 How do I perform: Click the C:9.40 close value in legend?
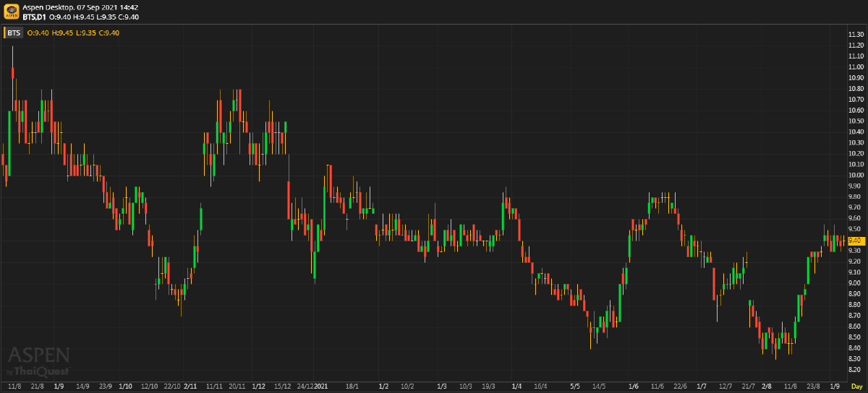pos(109,33)
